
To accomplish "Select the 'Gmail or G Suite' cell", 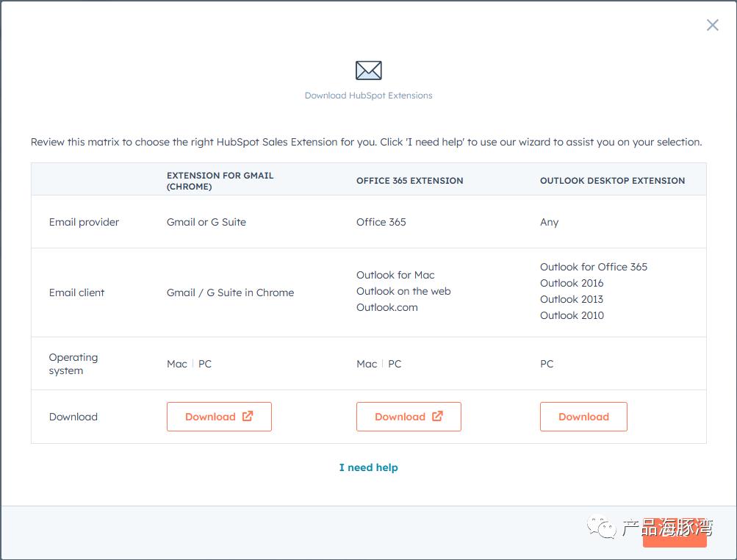I will pyautogui.click(x=206, y=222).
